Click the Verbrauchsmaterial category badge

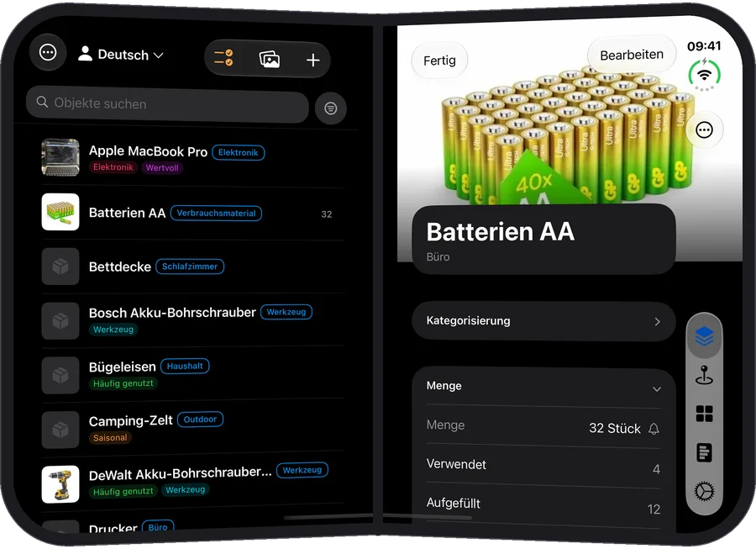(x=217, y=214)
